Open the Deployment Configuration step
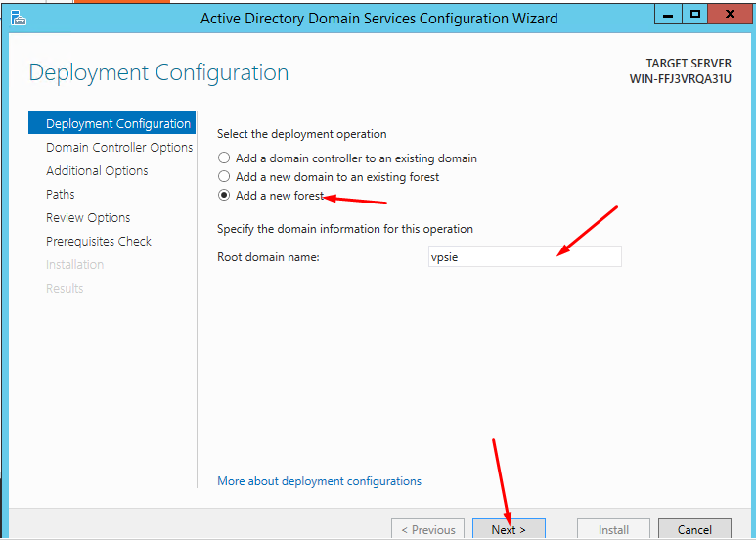 click(111, 123)
